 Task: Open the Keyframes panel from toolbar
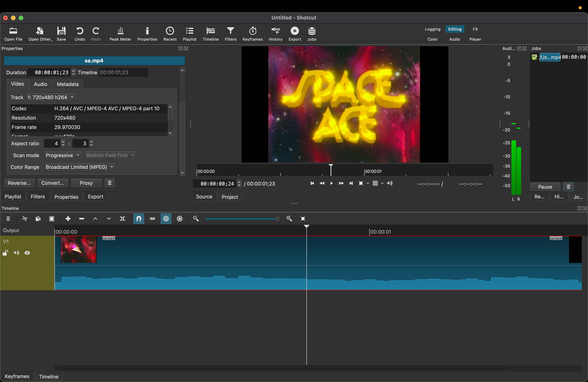[253, 34]
